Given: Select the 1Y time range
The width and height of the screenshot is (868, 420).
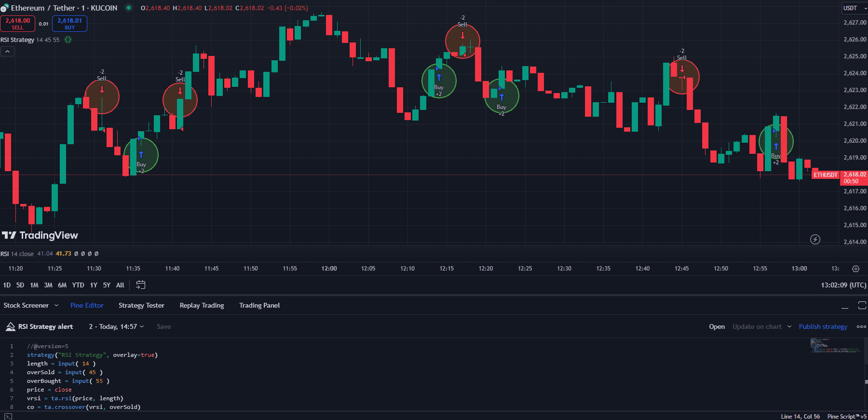Looking at the screenshot, I should (94, 285).
